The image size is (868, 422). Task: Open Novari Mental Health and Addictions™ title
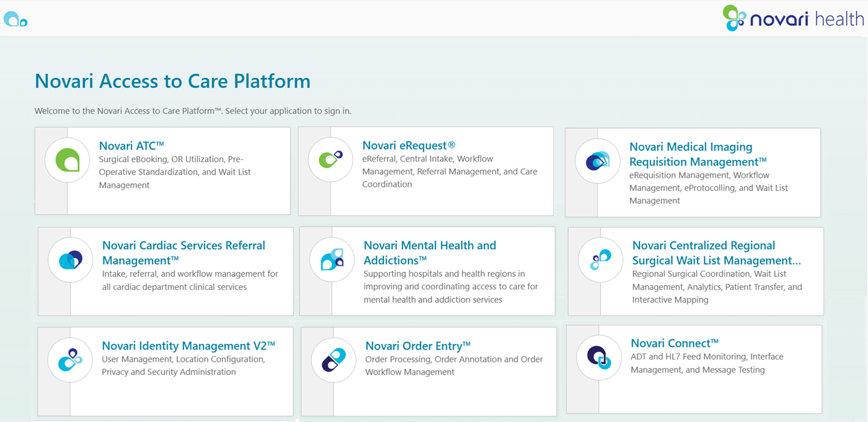click(x=430, y=252)
